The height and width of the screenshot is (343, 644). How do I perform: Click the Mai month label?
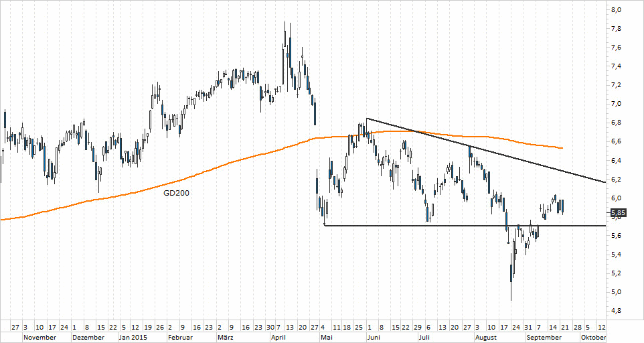coord(327,338)
